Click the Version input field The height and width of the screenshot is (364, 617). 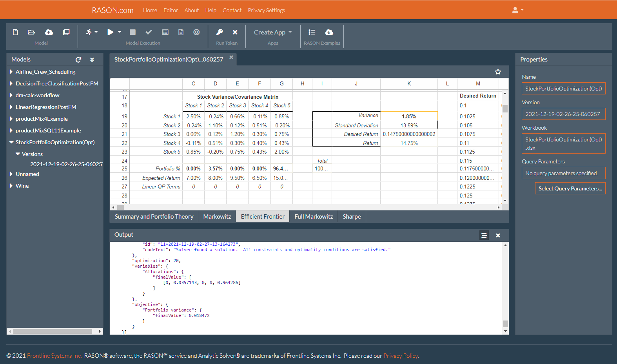pyautogui.click(x=563, y=114)
